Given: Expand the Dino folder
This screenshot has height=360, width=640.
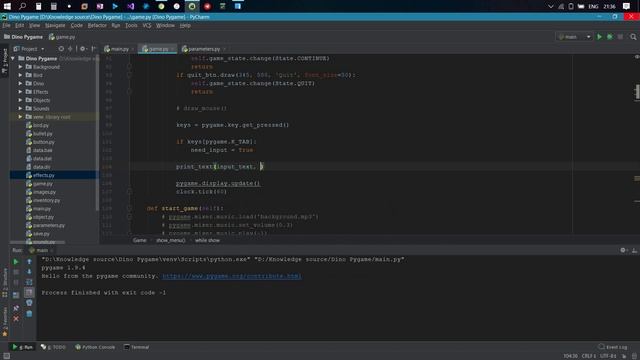Looking at the screenshot, I should (x=20, y=83).
